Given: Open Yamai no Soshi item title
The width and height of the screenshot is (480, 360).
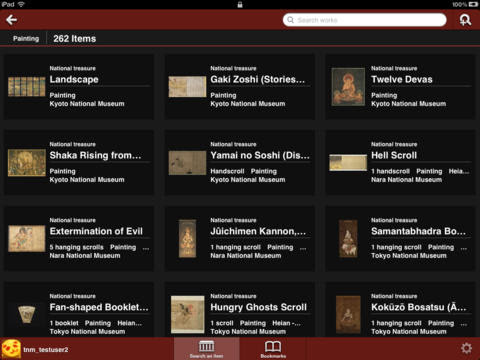Looking at the screenshot, I should click(260, 155).
